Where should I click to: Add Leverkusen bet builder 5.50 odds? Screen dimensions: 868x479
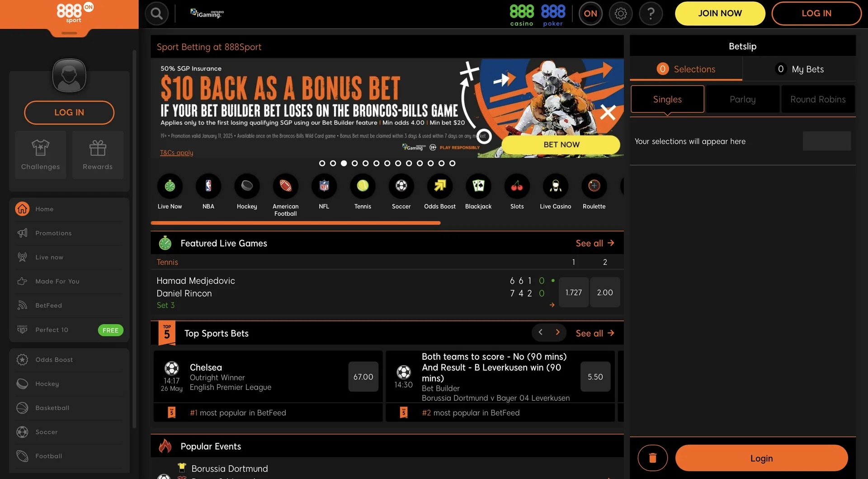tap(595, 377)
